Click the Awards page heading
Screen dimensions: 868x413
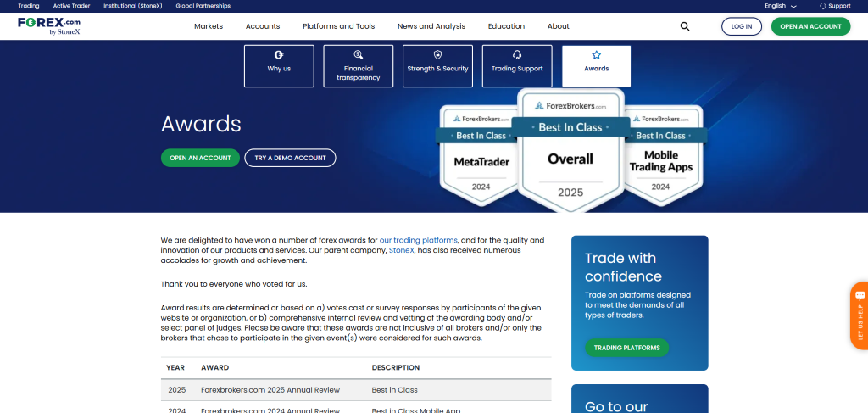201,124
